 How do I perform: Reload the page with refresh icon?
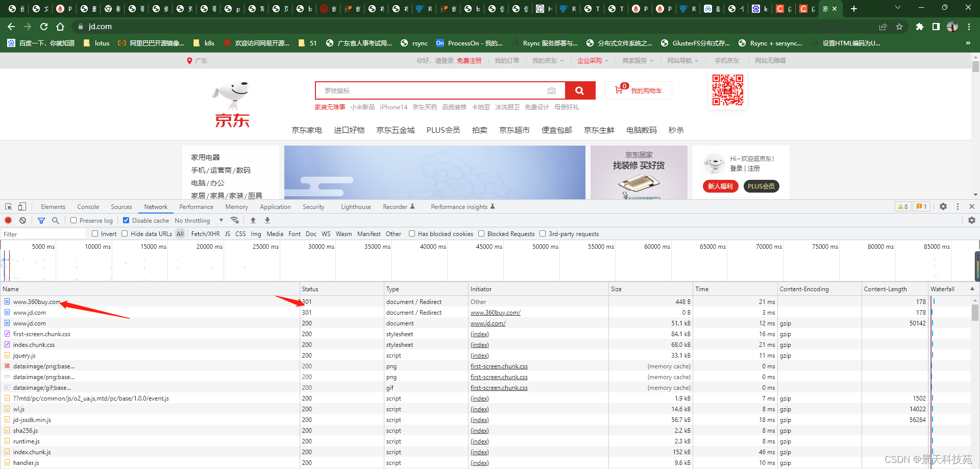pyautogui.click(x=44, y=27)
